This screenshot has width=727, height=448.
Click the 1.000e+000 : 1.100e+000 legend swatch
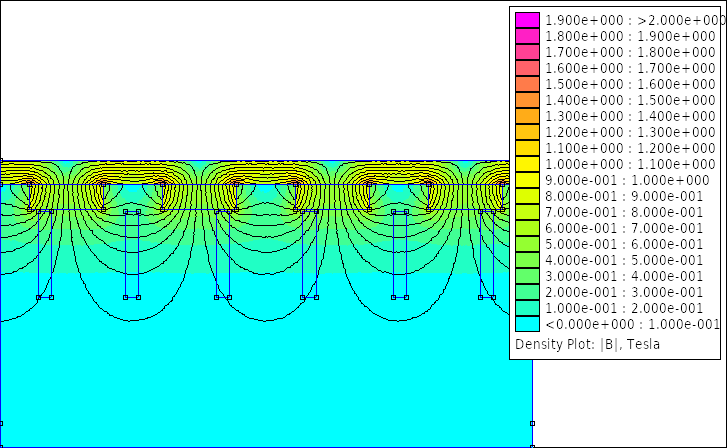coord(527,164)
